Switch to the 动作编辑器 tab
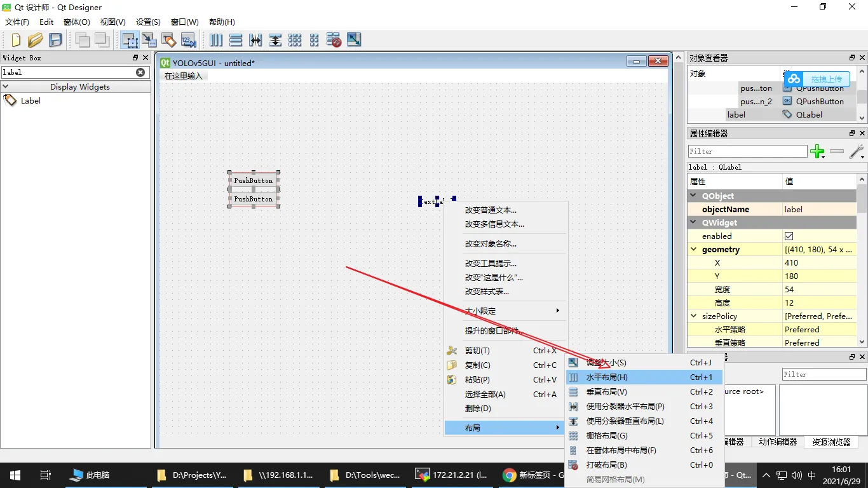Image resolution: width=868 pixels, height=488 pixels. tap(778, 442)
